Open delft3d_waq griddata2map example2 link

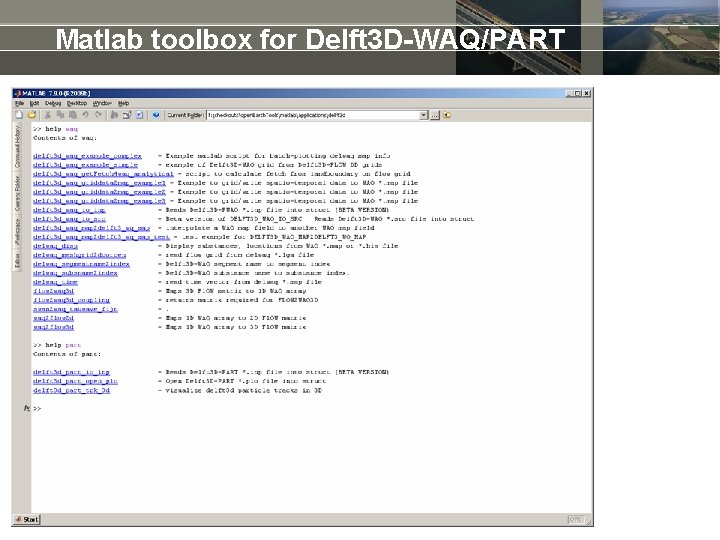99,192
